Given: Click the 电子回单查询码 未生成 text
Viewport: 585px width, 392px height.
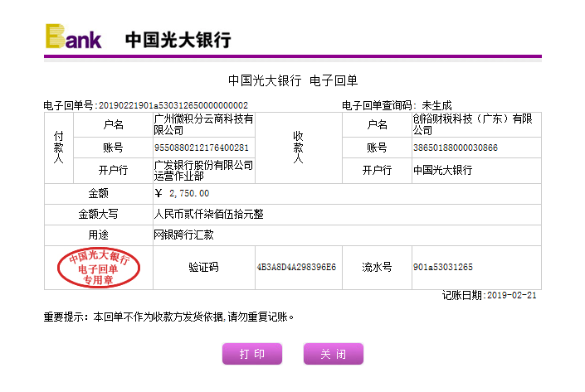Looking at the screenshot, I should (397, 105).
